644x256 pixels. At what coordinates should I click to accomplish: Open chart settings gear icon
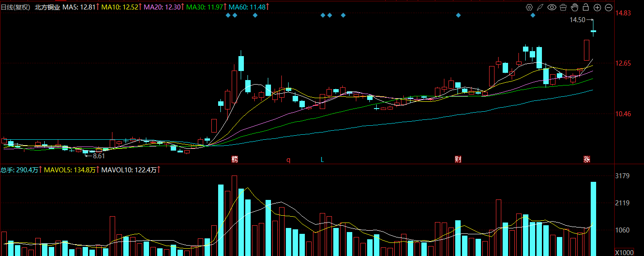click(x=529, y=7)
